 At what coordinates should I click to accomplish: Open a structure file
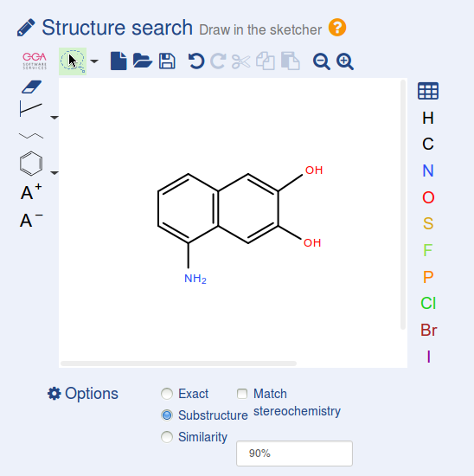(143, 61)
